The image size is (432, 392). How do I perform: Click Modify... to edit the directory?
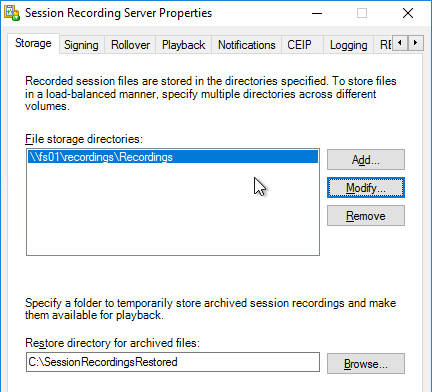pyautogui.click(x=366, y=188)
